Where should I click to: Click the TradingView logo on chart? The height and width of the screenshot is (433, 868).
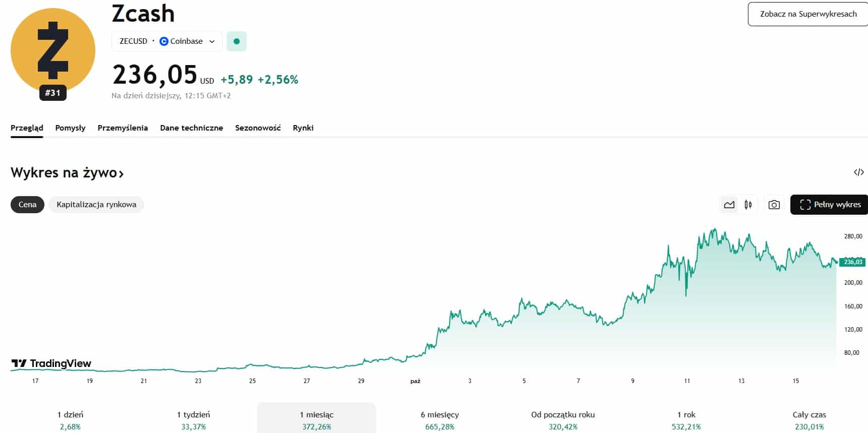(x=51, y=363)
